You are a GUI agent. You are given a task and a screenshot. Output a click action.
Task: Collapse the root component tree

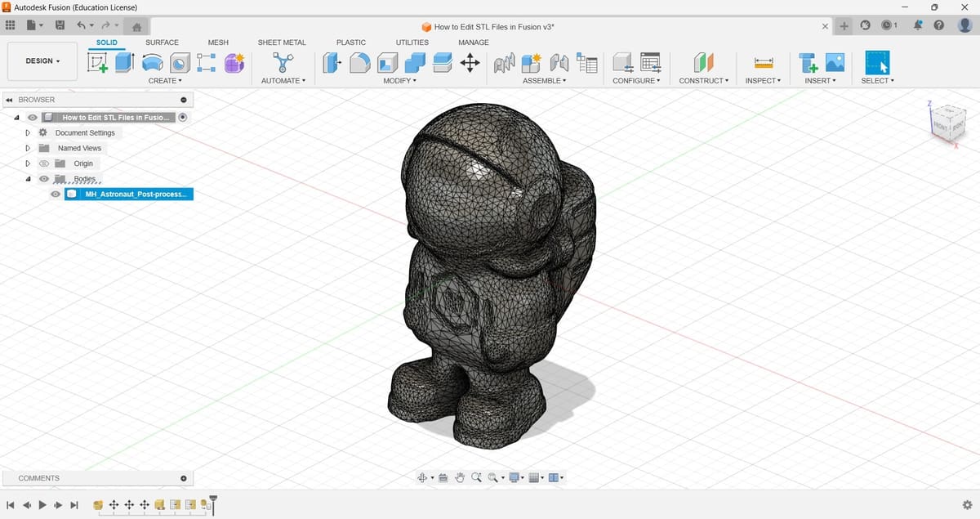[x=16, y=117]
